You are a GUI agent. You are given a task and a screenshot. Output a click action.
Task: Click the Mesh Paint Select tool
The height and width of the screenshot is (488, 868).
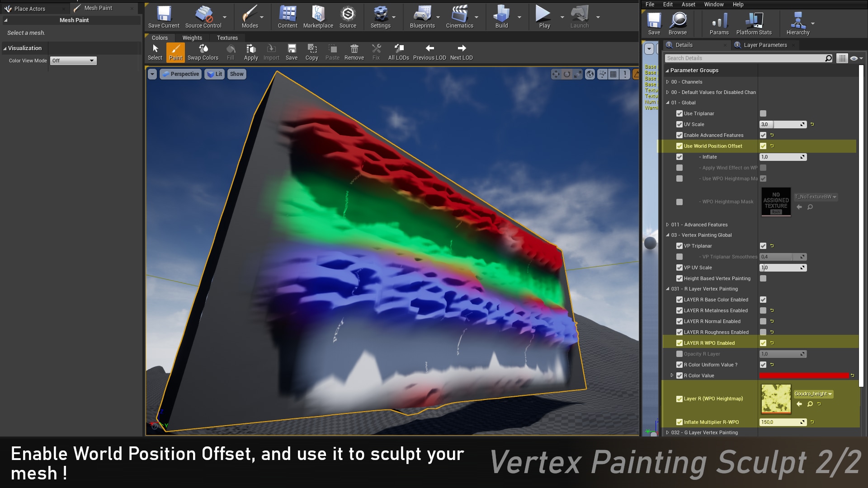[155, 52]
